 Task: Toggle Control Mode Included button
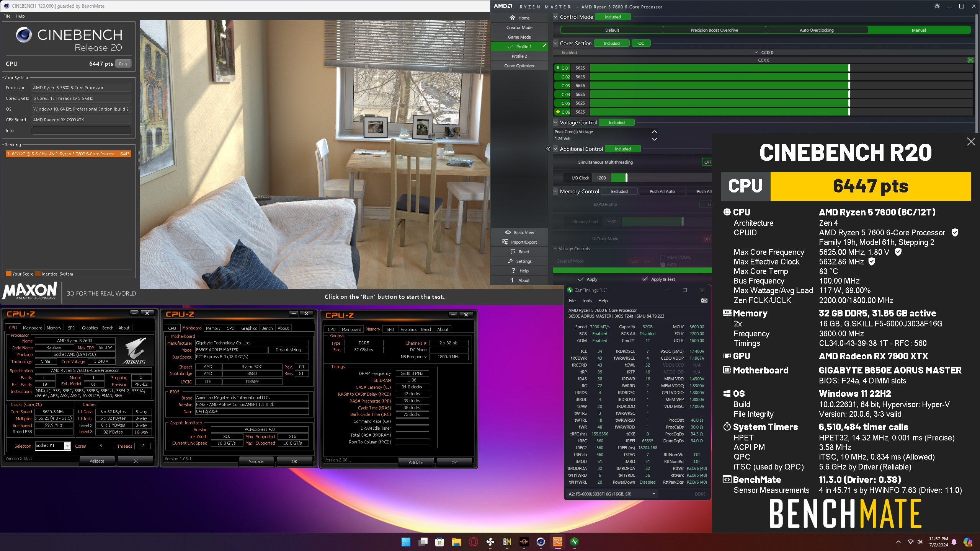(x=612, y=17)
